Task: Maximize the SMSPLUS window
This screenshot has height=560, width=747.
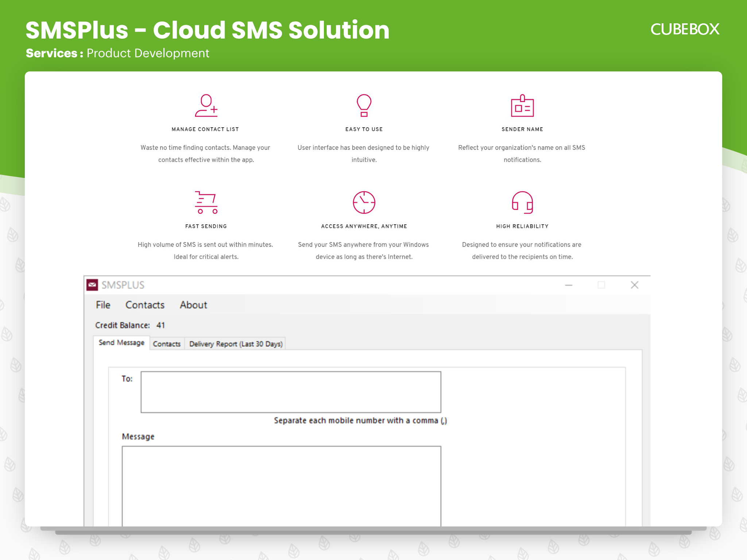Action: (601, 285)
